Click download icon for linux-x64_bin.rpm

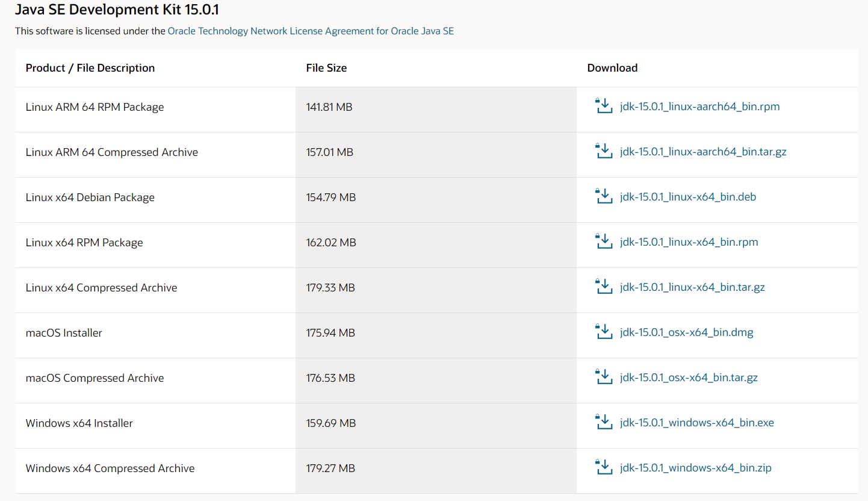tap(603, 241)
